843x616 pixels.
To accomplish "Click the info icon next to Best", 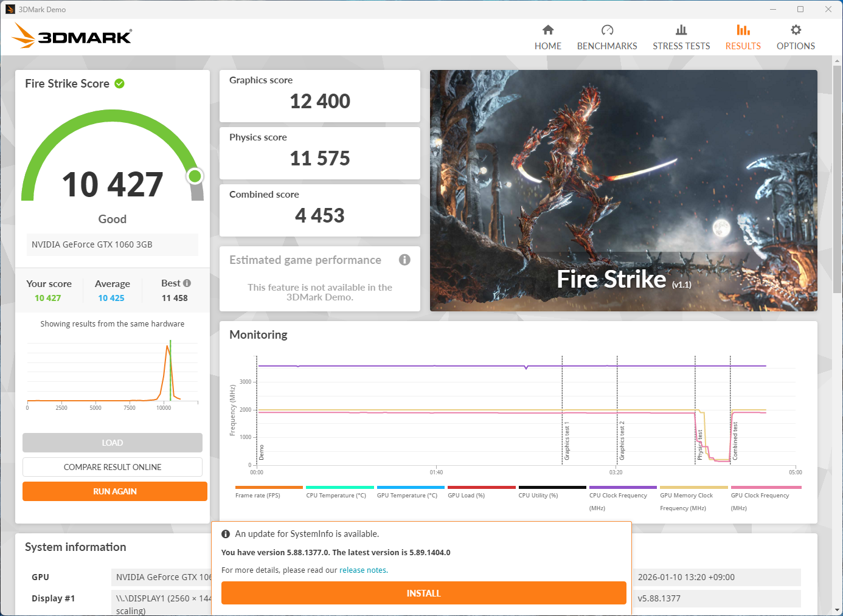I will point(187,283).
